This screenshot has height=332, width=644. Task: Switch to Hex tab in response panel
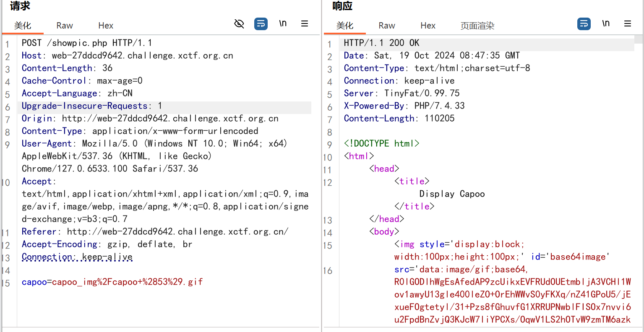pos(428,26)
